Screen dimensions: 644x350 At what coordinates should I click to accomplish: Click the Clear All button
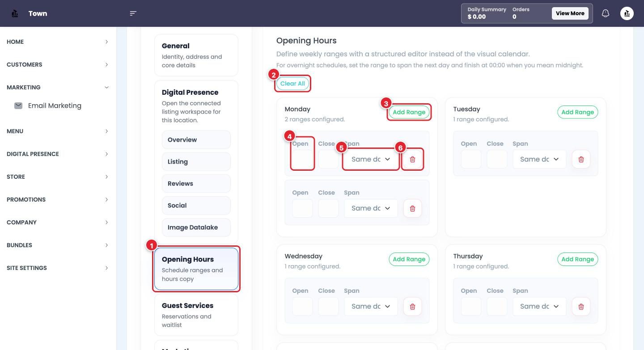pos(292,84)
